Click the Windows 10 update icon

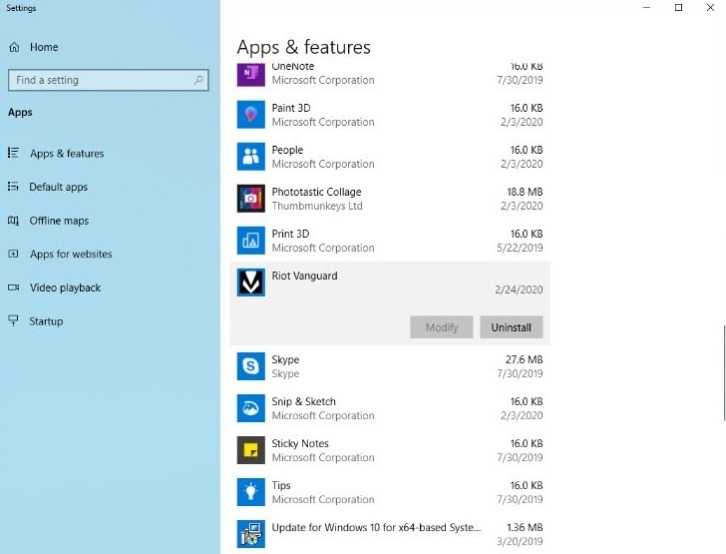[250, 534]
